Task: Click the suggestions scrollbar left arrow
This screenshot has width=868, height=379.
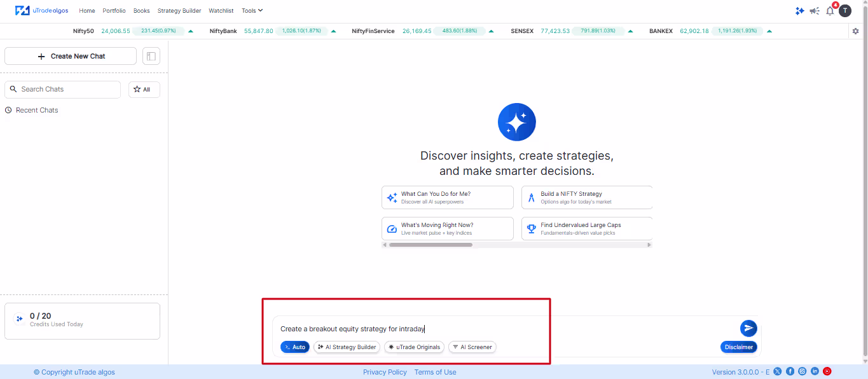Action: point(385,245)
